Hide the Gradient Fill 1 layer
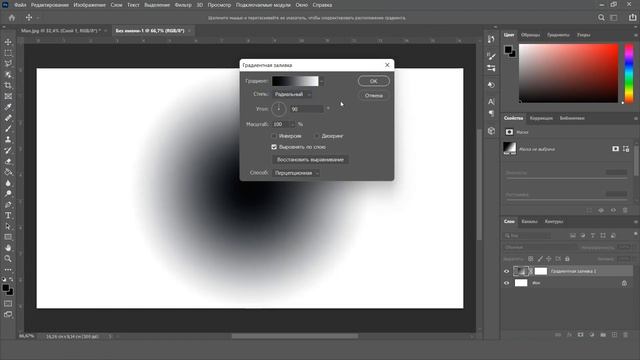The width and height of the screenshot is (640, 360). point(507,271)
